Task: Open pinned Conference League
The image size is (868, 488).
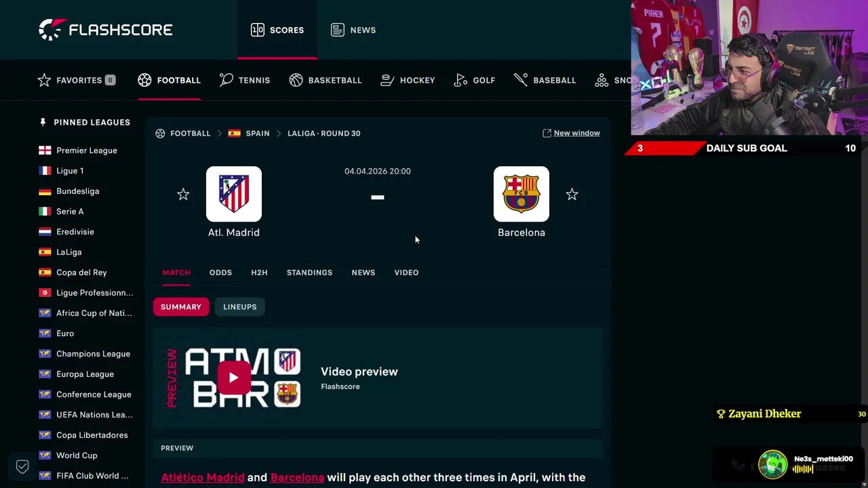Action: [94, 394]
